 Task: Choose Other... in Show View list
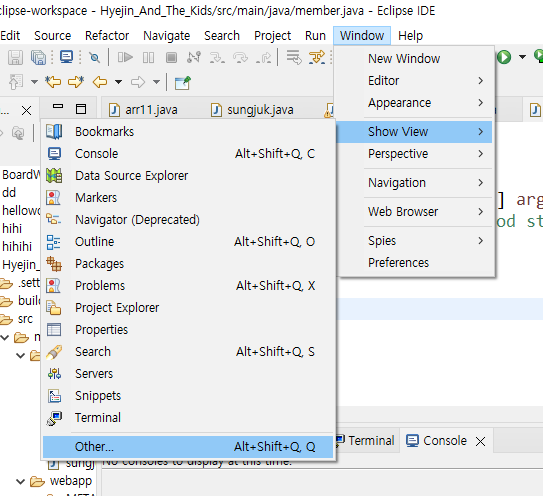tap(188, 447)
